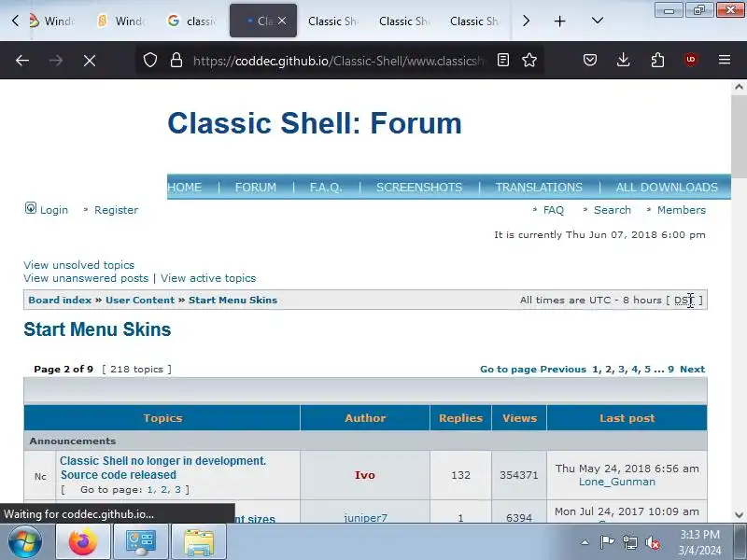Open ALL DOWNLOADS in the navigation bar

point(667,188)
